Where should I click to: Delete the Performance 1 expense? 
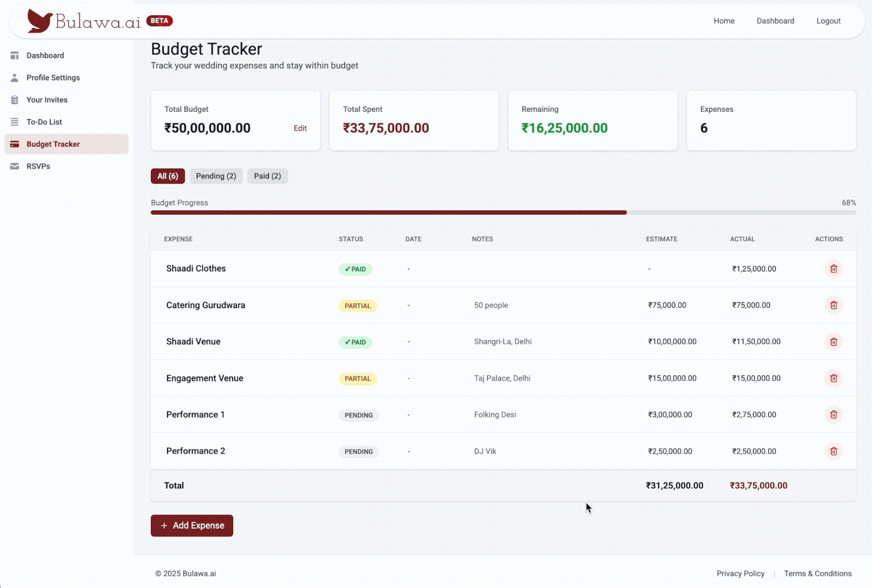pyautogui.click(x=833, y=415)
